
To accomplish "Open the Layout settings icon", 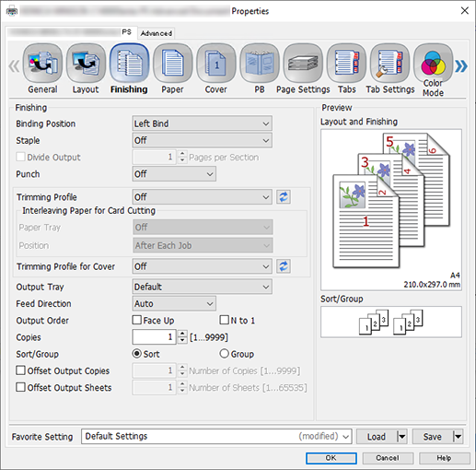I will 86,63.
